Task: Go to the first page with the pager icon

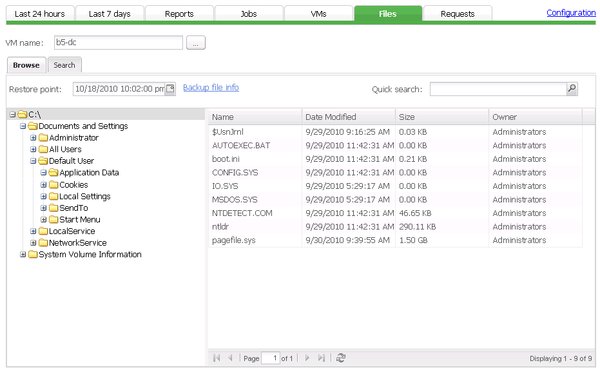Action: 217,358
